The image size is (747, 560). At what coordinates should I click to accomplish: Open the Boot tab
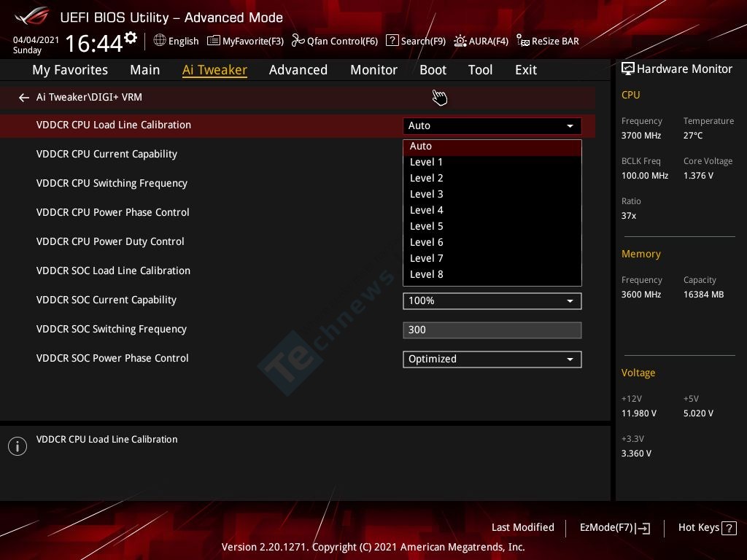[x=433, y=70]
